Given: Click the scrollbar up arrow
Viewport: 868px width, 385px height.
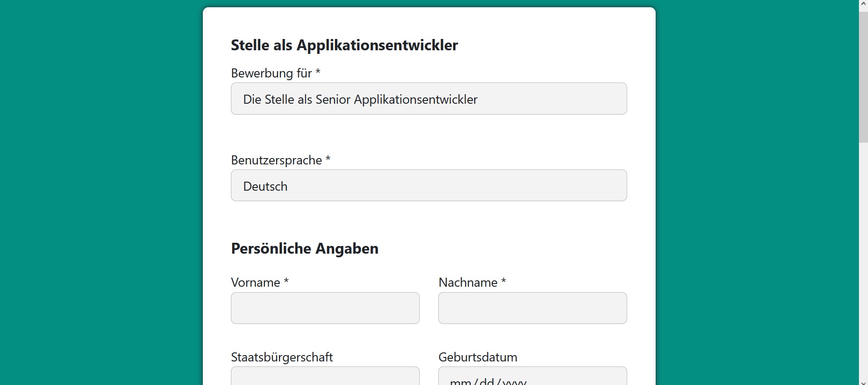Looking at the screenshot, I should (x=863, y=4).
